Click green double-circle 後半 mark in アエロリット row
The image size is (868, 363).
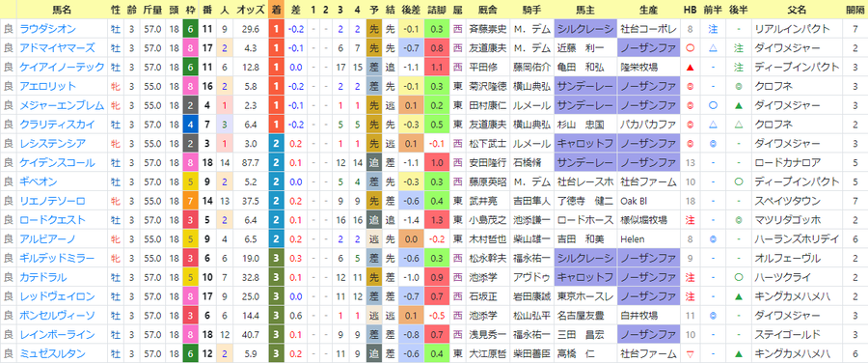tap(738, 87)
